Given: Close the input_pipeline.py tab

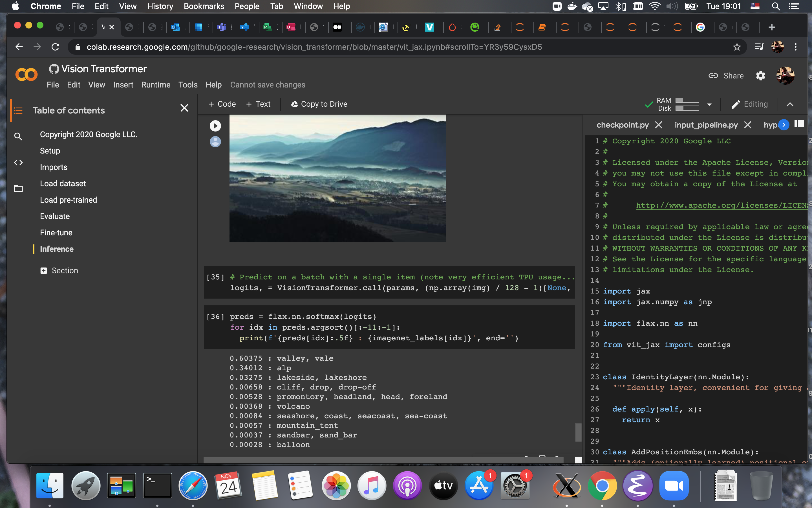Looking at the screenshot, I should (x=748, y=125).
